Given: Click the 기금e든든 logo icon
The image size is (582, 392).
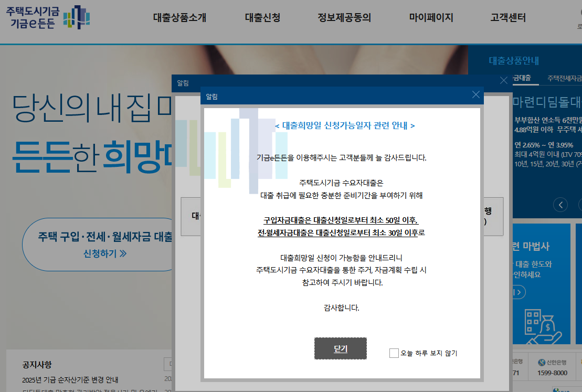Looking at the screenshot, I should (77, 17).
